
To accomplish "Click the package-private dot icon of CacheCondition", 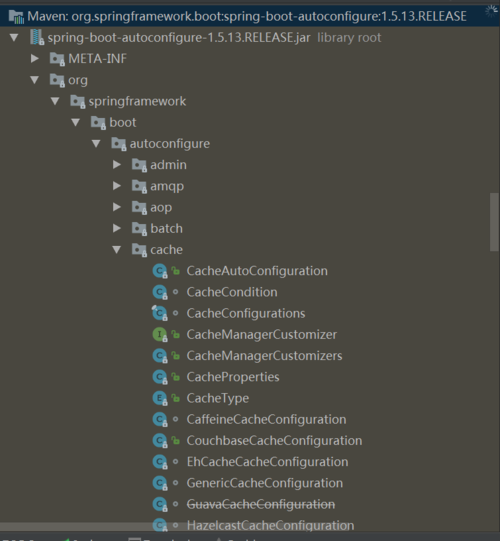I will point(175,292).
